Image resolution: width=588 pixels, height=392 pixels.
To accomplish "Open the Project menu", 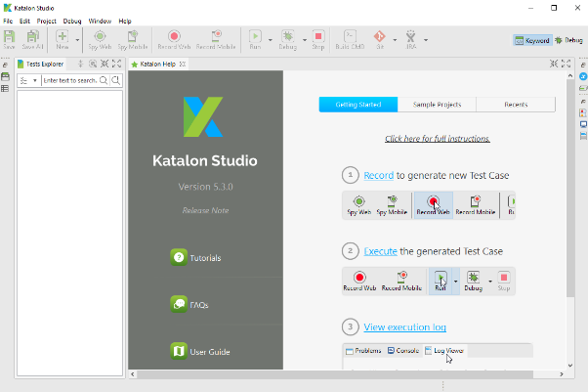I will click(x=47, y=22).
